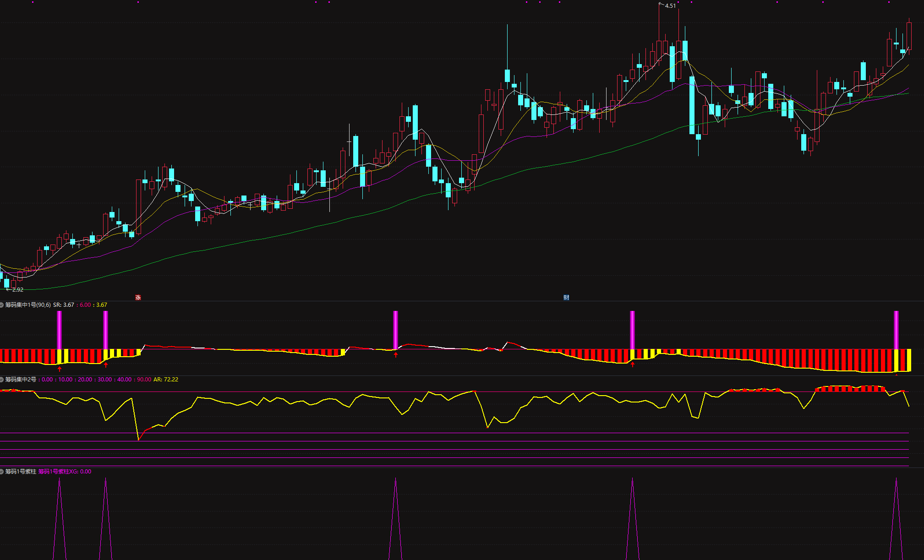924x560 pixels.
Task: Click the third red up-arrow signal
Action: pyautogui.click(x=396, y=354)
